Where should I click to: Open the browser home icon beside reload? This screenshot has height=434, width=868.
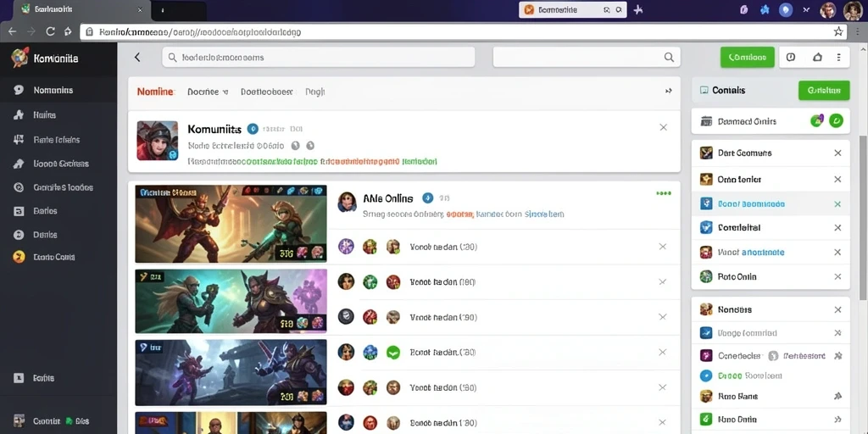click(68, 31)
